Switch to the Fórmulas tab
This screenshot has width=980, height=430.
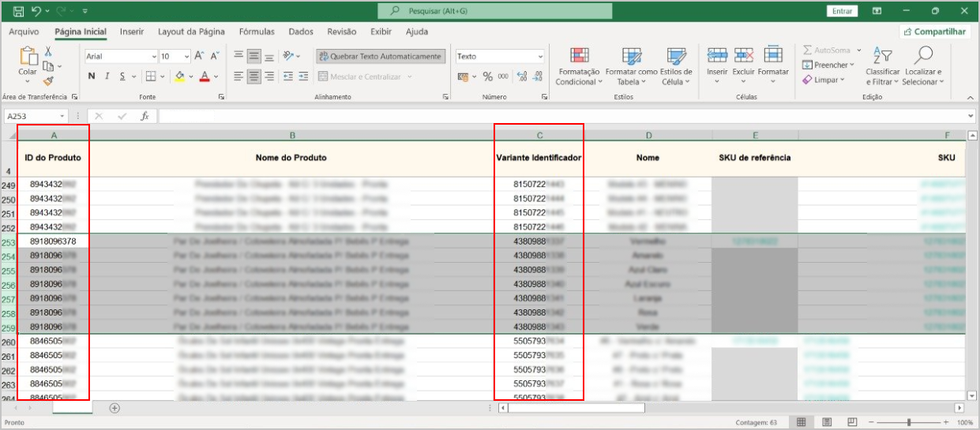point(257,32)
